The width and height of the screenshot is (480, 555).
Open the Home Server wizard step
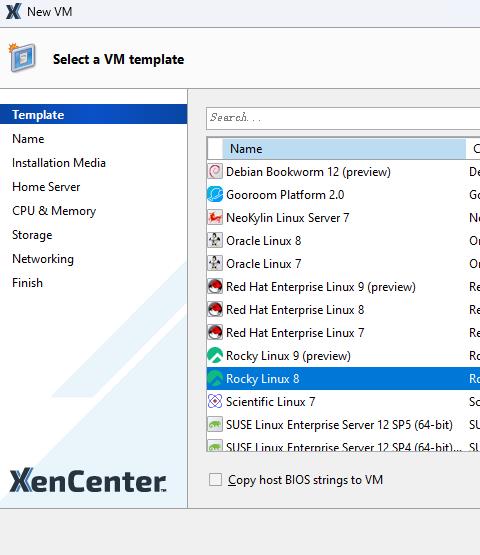(46, 187)
